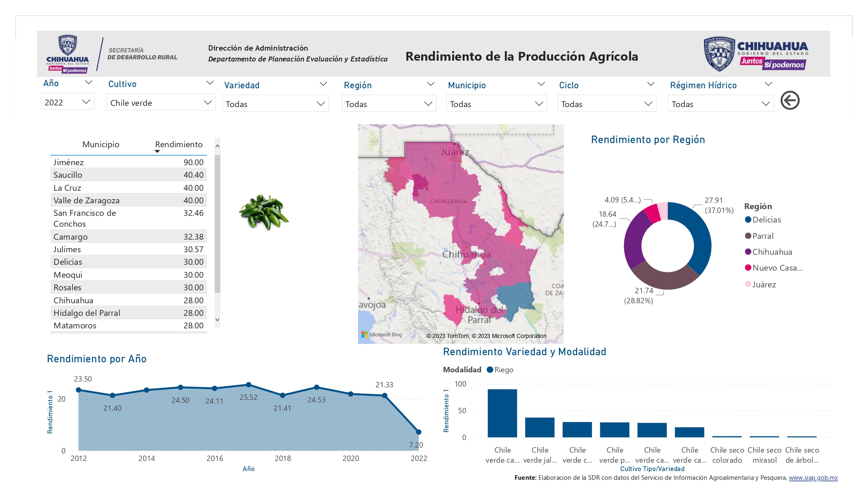Click the Nuevo Casas Grandes legend color dot
The width and height of the screenshot is (868, 502).
coord(748,268)
